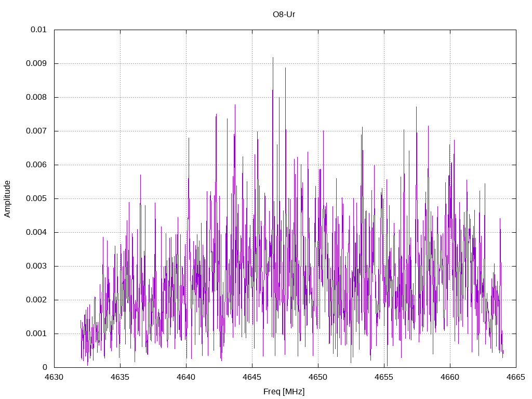Click the Freq [MHz] x-axis label

284,392
